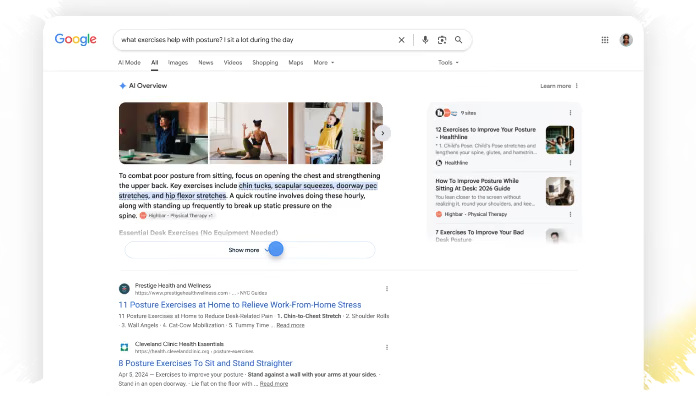
Task: Open the Google apps grid
Action: 605,40
